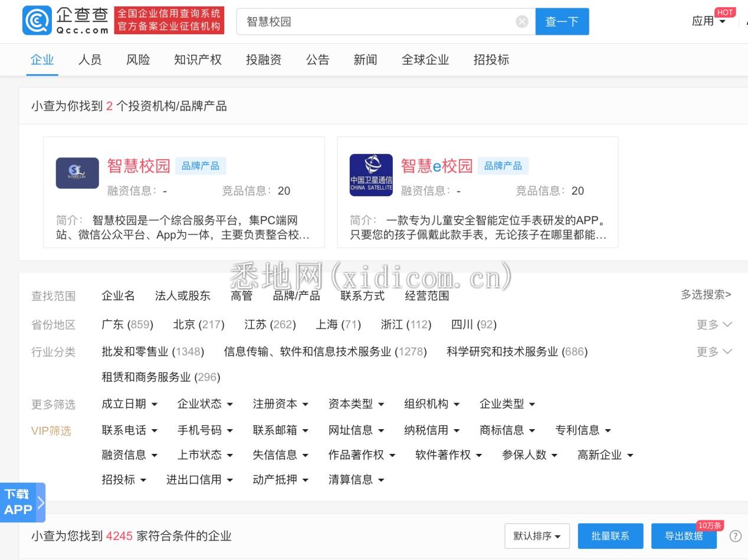Screen dimensions: 748x560
Task: Switch to the 公告 tab
Action: point(317,60)
